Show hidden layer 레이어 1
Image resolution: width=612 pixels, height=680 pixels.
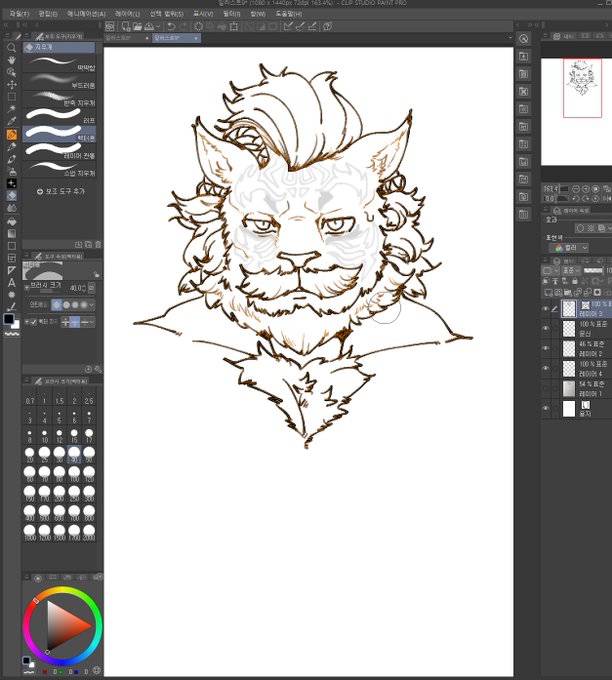pyautogui.click(x=546, y=389)
